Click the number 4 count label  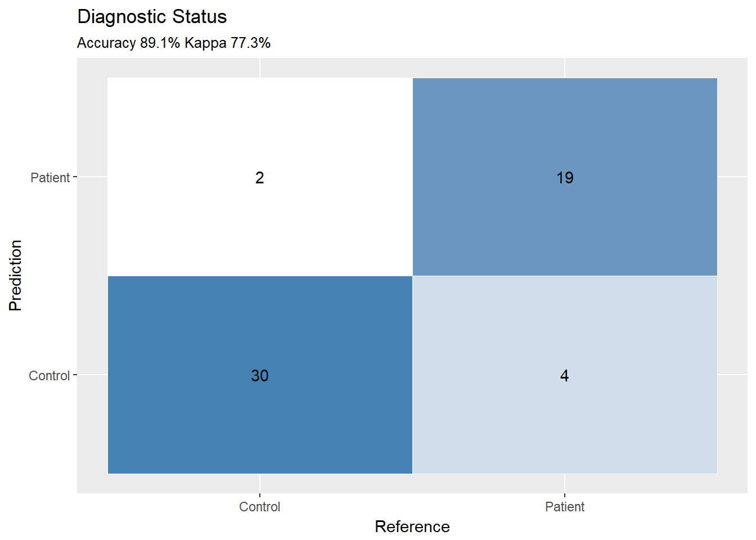point(564,376)
